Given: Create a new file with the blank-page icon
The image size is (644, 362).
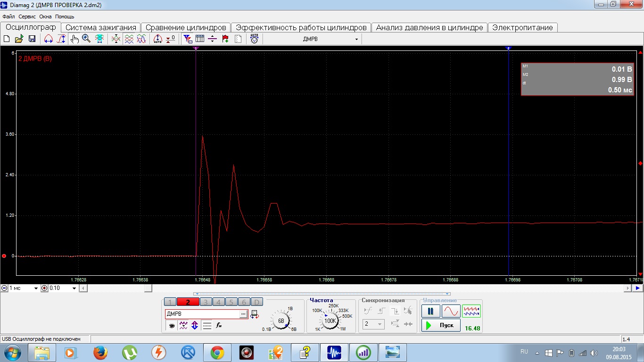Looking at the screenshot, I should coord(7,39).
